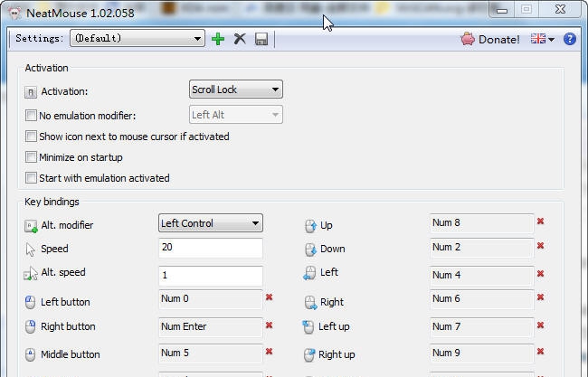Image resolution: width=588 pixels, height=377 pixels.
Task: Clear the Left button binding with red X
Action: coord(269,297)
